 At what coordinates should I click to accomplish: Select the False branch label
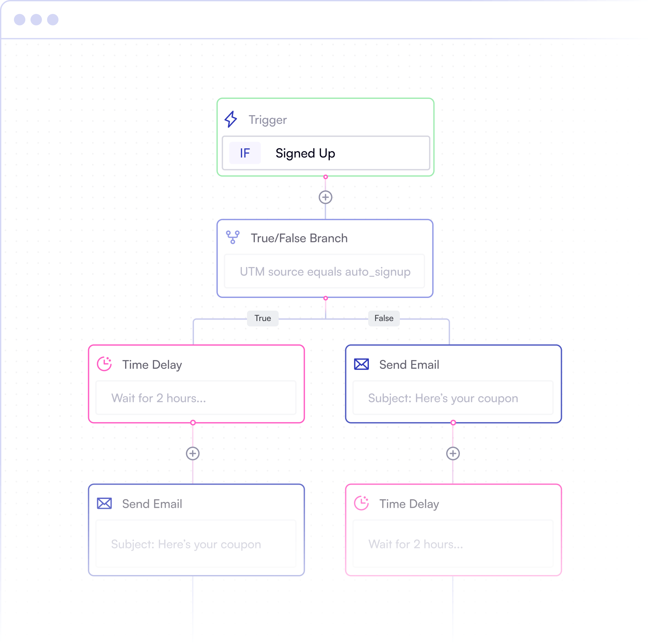[384, 318]
